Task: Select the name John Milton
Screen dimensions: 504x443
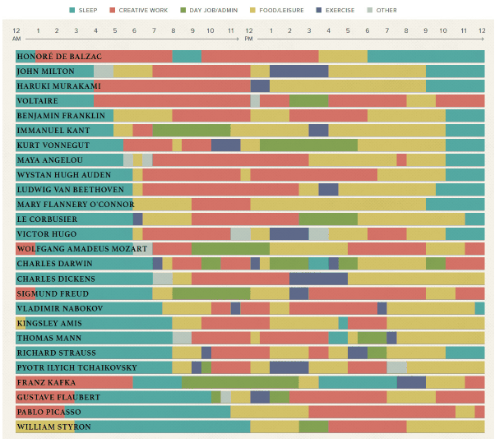Action: (x=46, y=72)
